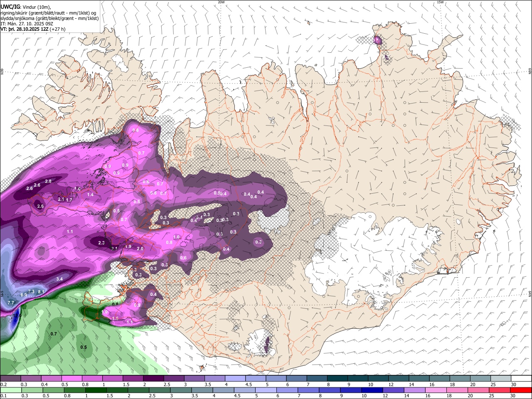The image size is (532, 399).
Task: Pick the palest green rain swatch at 0.1
Action: (10, 390)
